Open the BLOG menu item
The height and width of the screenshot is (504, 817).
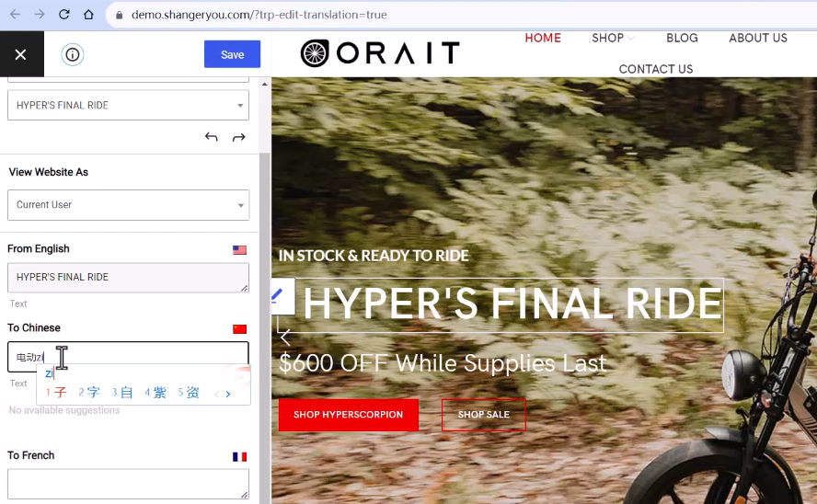point(682,38)
